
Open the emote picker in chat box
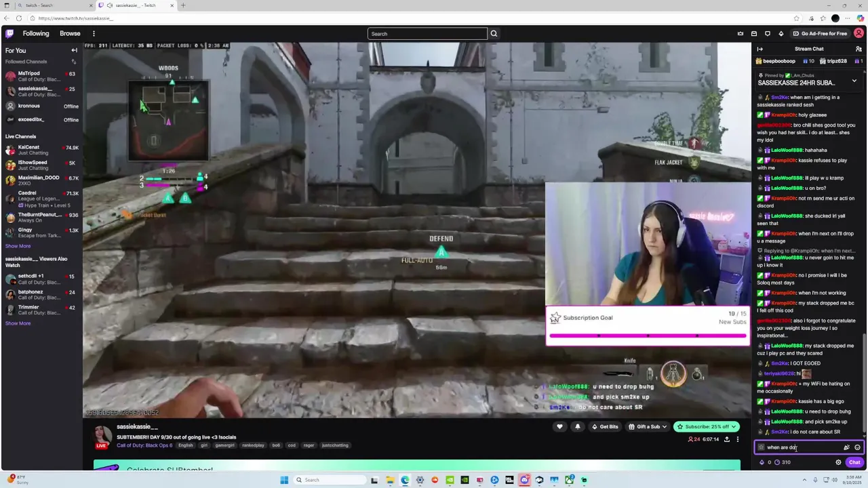coord(857,447)
